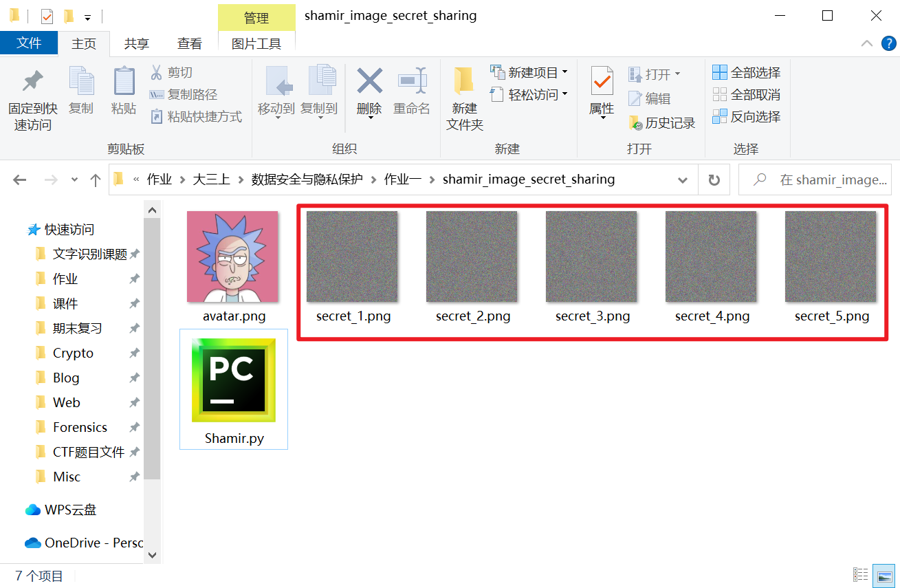Expand the address bar history dropdown
The image size is (900, 588).
click(x=682, y=179)
